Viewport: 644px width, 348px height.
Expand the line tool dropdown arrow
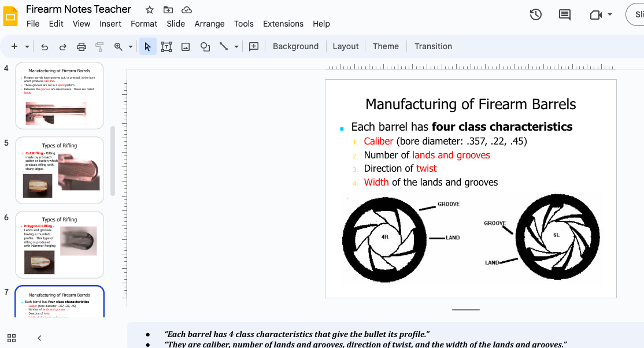(x=236, y=47)
